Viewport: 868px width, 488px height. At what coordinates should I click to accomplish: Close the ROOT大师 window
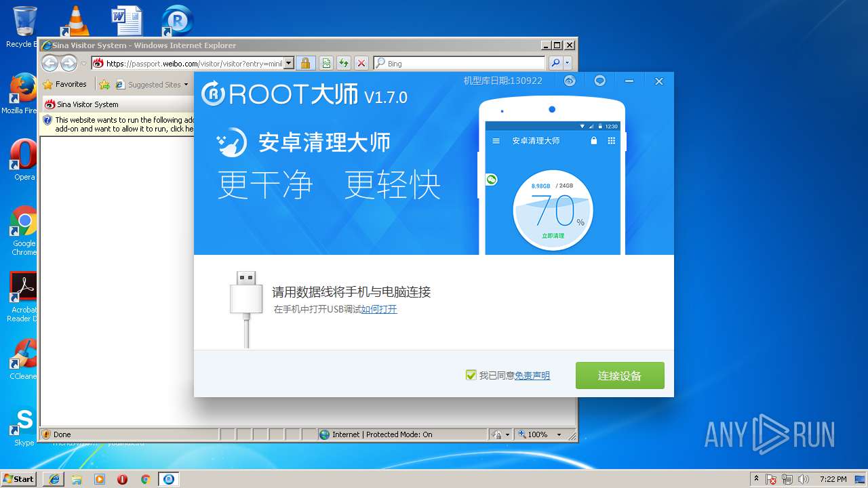(x=658, y=81)
